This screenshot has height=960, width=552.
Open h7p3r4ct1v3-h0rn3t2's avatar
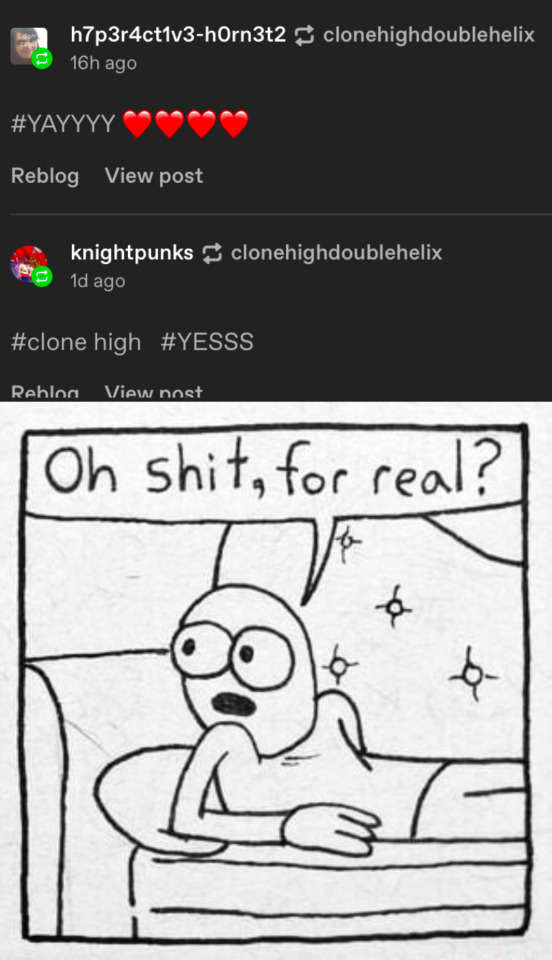(x=28, y=46)
